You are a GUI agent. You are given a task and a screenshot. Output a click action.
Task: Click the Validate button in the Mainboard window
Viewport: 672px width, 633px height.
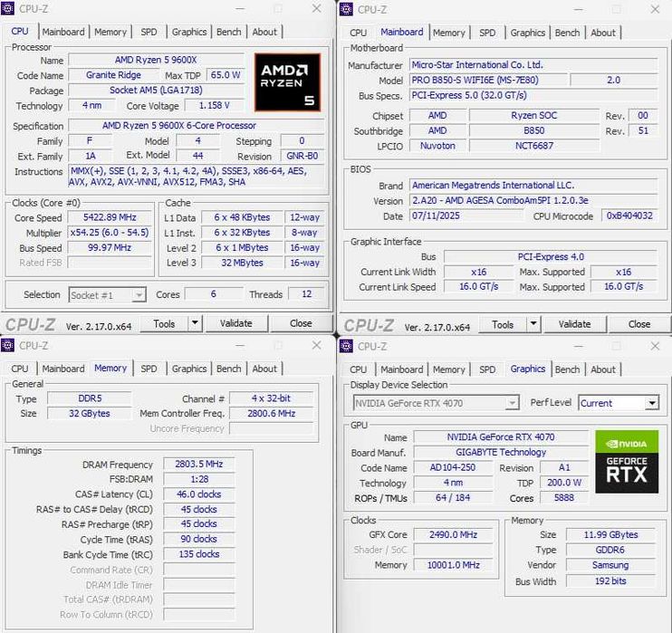pos(575,324)
